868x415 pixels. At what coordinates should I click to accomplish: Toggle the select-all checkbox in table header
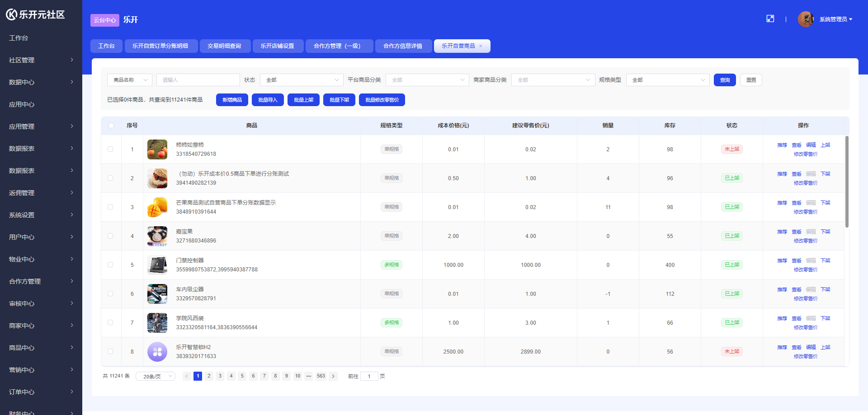pyautogui.click(x=111, y=126)
